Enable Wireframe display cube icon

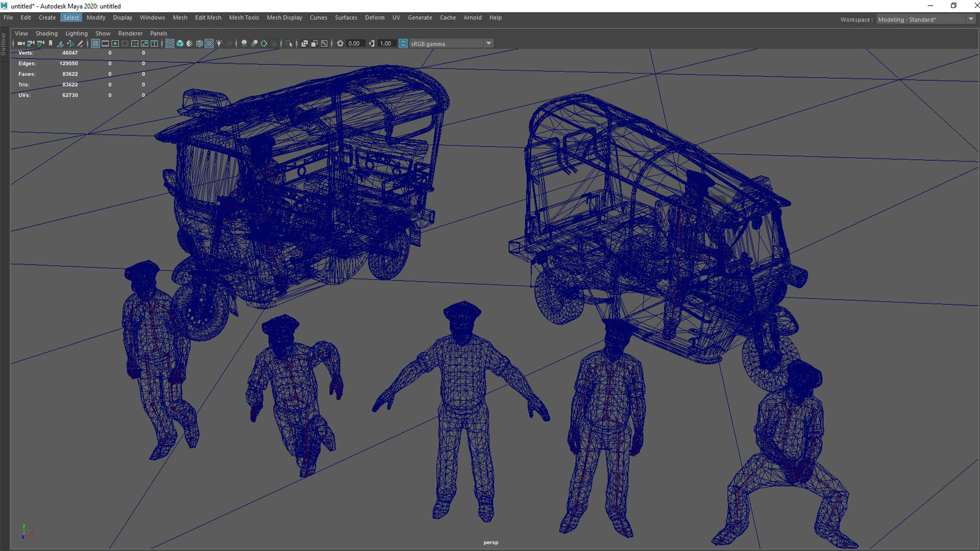(170, 43)
